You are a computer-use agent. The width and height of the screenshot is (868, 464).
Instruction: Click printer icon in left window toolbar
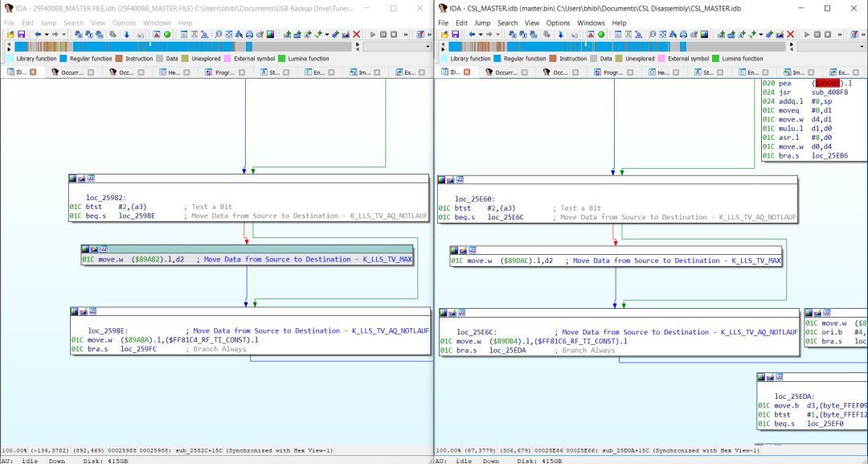(x=249, y=35)
